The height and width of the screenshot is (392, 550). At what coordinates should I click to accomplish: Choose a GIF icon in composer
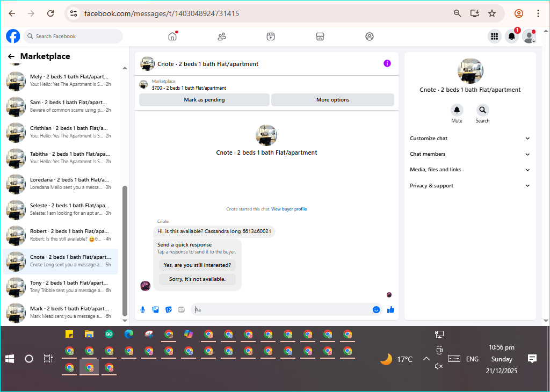[182, 310]
